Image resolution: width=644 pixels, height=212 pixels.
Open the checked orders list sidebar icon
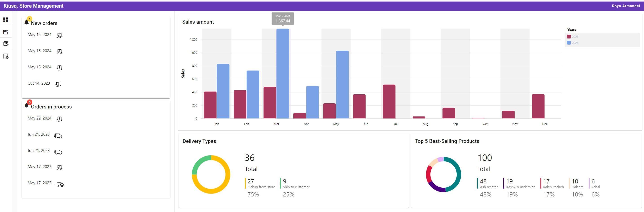pyautogui.click(x=5, y=56)
